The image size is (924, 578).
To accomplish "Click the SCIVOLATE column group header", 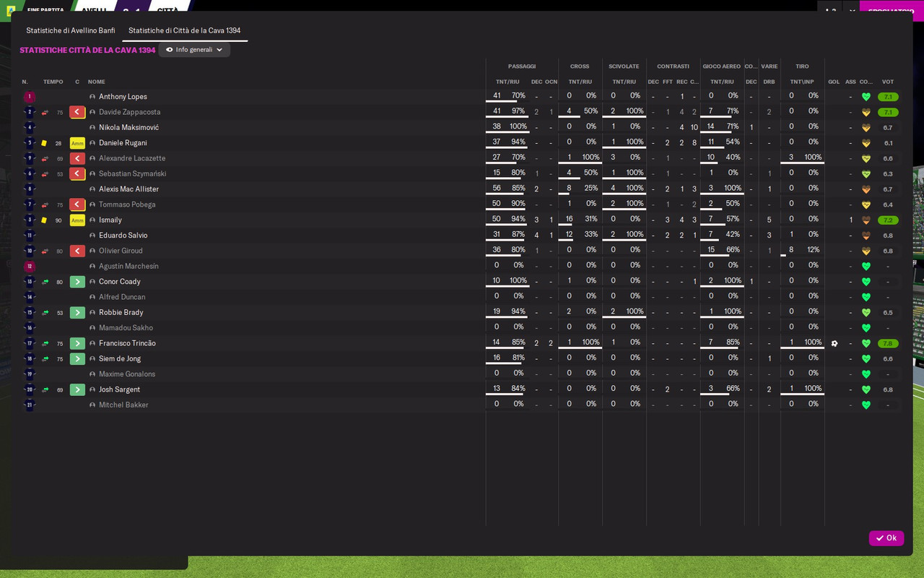I will point(624,66).
